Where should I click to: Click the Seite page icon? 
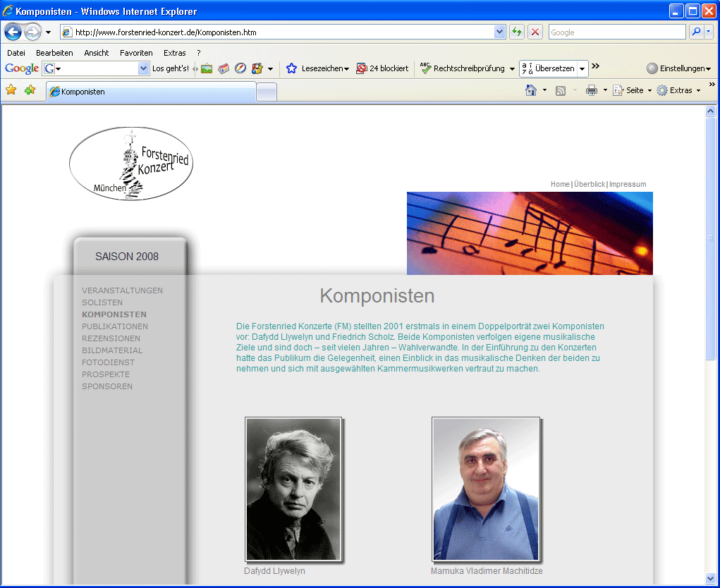(618, 90)
